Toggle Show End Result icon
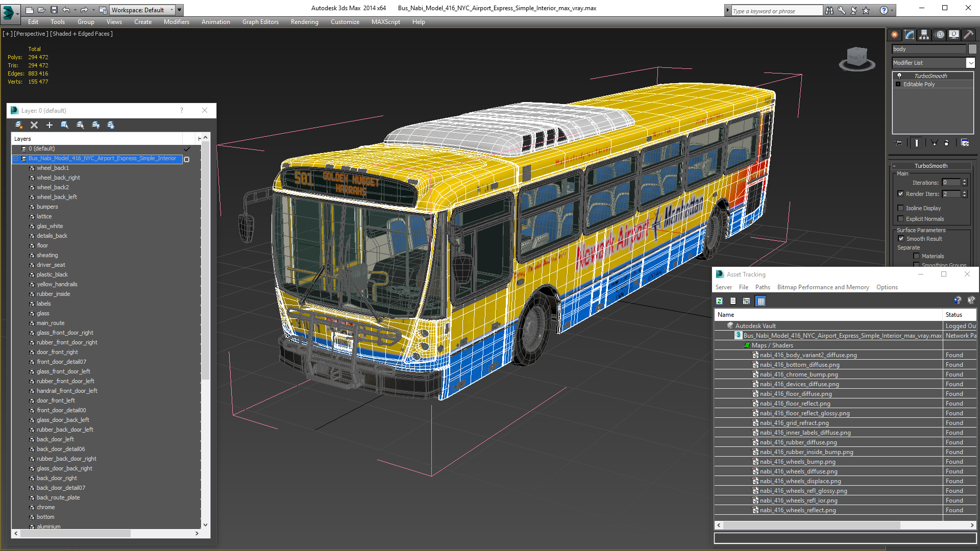980x551 pixels. 917,143
